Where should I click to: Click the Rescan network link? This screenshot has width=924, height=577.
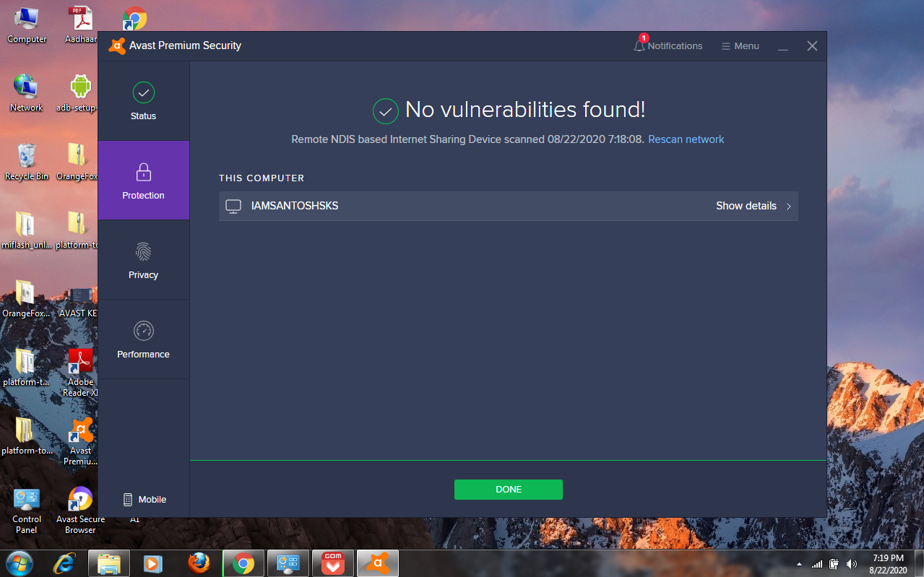[686, 139]
